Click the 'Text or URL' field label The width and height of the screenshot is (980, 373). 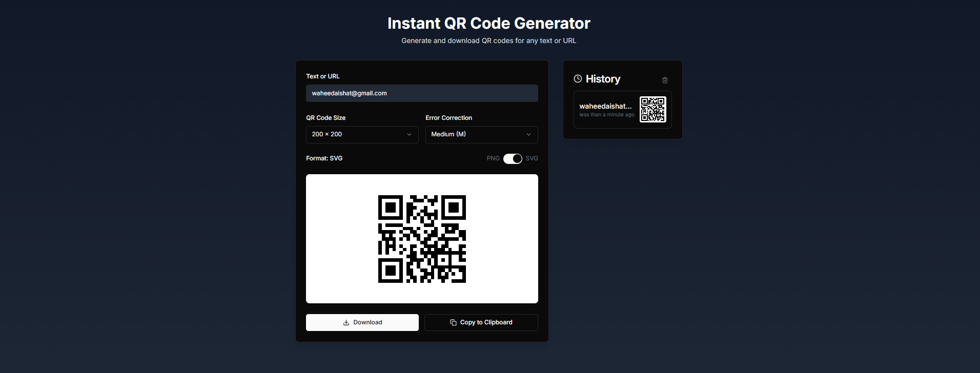point(323,76)
